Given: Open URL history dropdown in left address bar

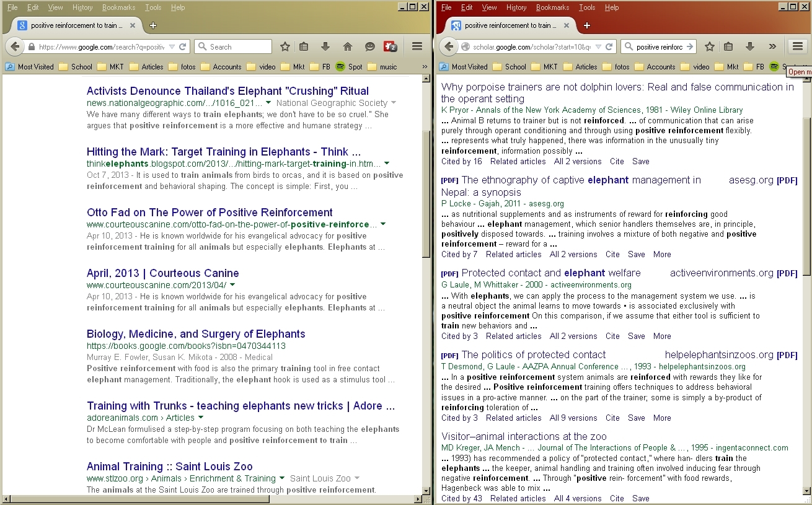Looking at the screenshot, I should [172, 47].
